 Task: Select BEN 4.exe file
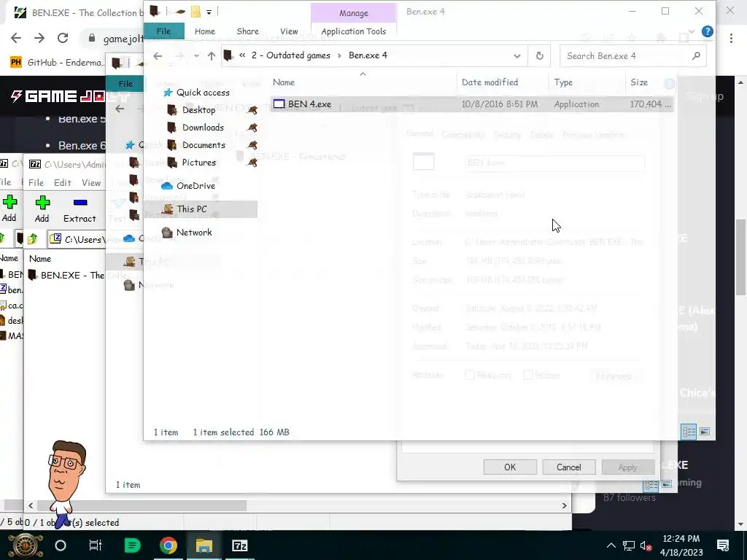click(472, 104)
